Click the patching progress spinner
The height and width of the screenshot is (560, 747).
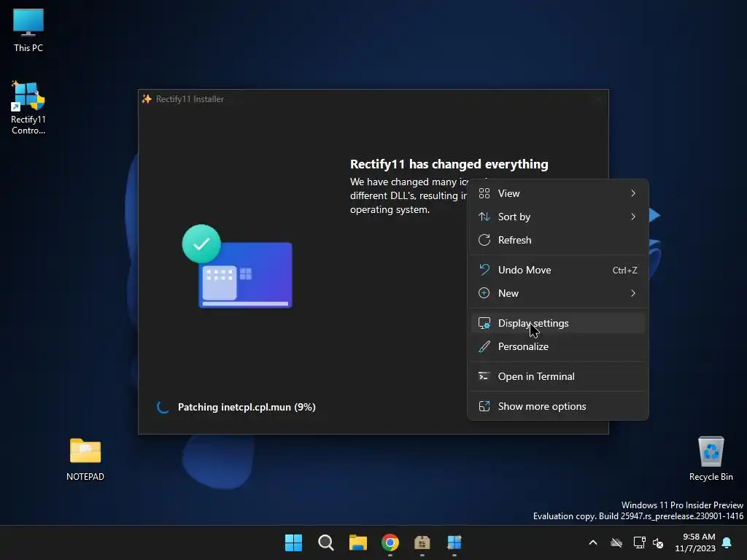click(x=163, y=407)
